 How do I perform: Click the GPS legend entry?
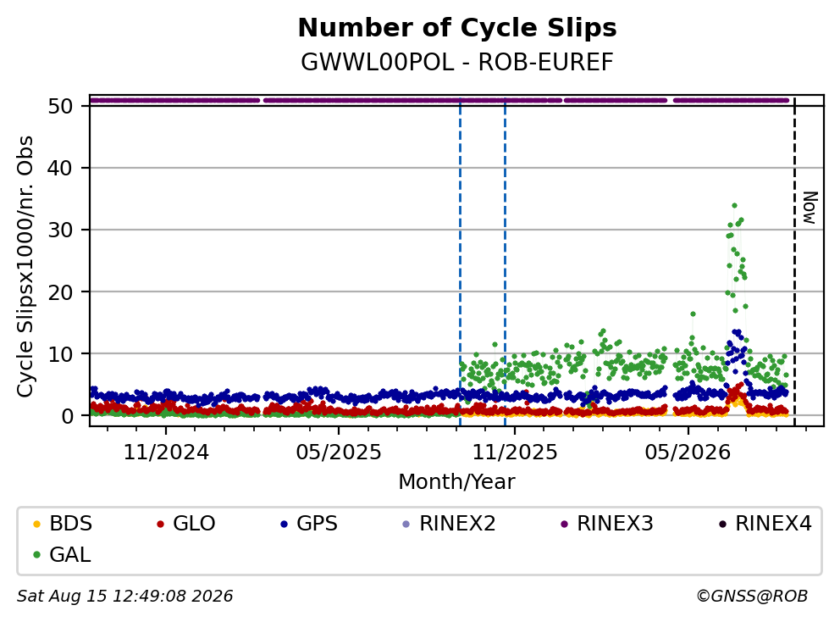coord(309,524)
